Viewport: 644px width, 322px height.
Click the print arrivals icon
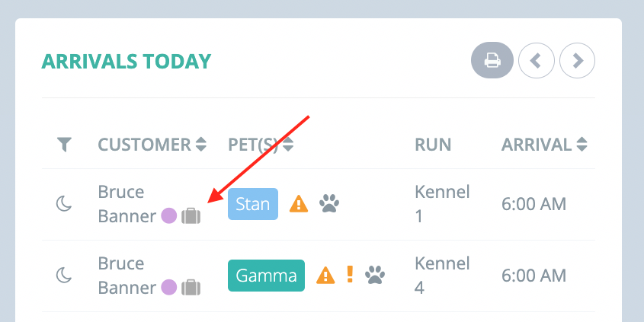click(492, 60)
